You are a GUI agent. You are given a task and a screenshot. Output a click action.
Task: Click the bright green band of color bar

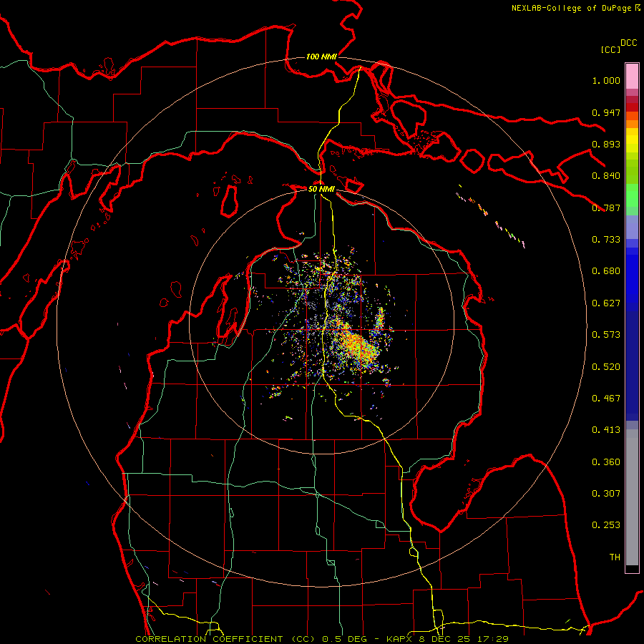click(632, 195)
